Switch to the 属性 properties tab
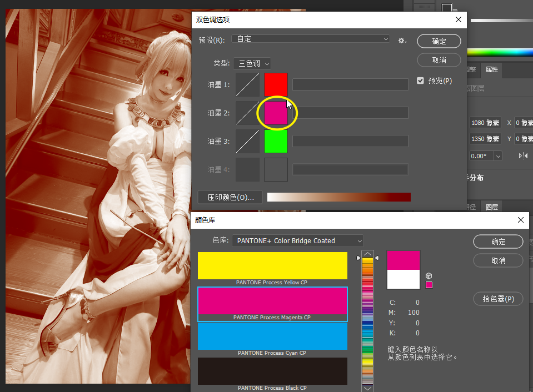This screenshot has height=392, width=533. [491, 69]
